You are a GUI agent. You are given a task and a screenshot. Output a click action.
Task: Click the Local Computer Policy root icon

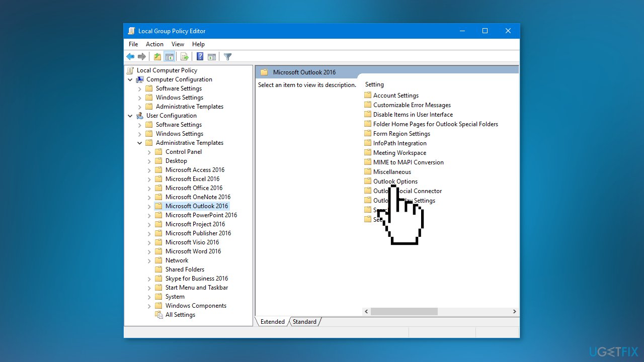click(x=131, y=70)
